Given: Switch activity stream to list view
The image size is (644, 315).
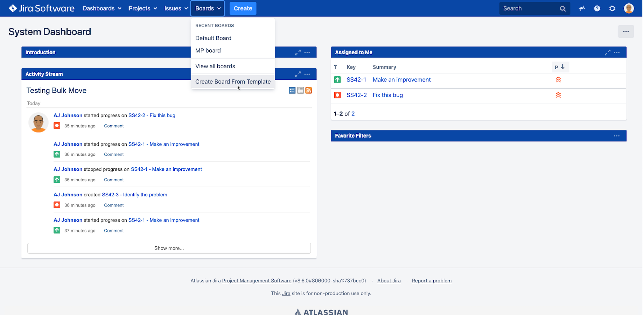Looking at the screenshot, I should pos(300,90).
